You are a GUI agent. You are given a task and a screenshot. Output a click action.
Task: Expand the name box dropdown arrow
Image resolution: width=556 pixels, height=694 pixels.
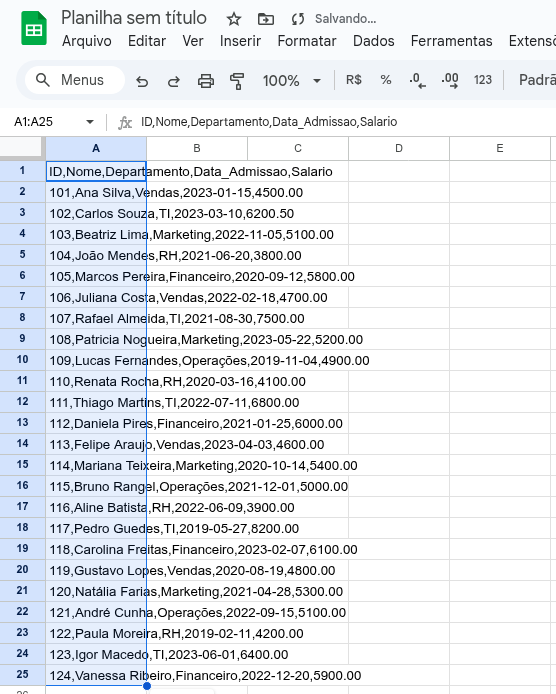[x=90, y=122]
